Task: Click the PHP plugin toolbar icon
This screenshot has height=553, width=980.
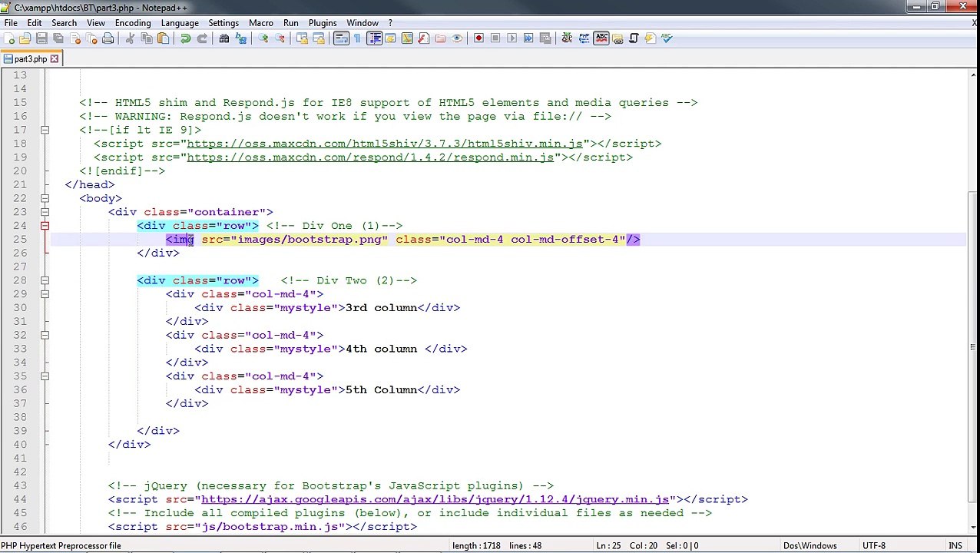Action: point(584,38)
